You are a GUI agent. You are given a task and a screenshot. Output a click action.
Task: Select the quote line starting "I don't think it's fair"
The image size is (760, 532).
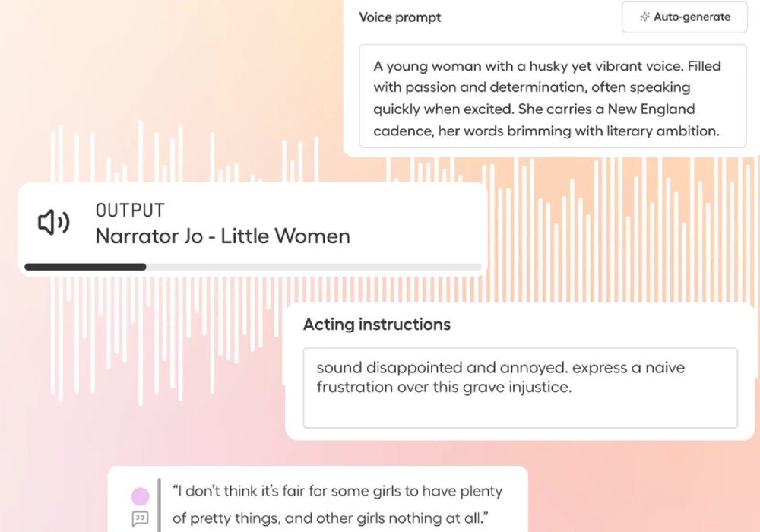tap(337, 491)
